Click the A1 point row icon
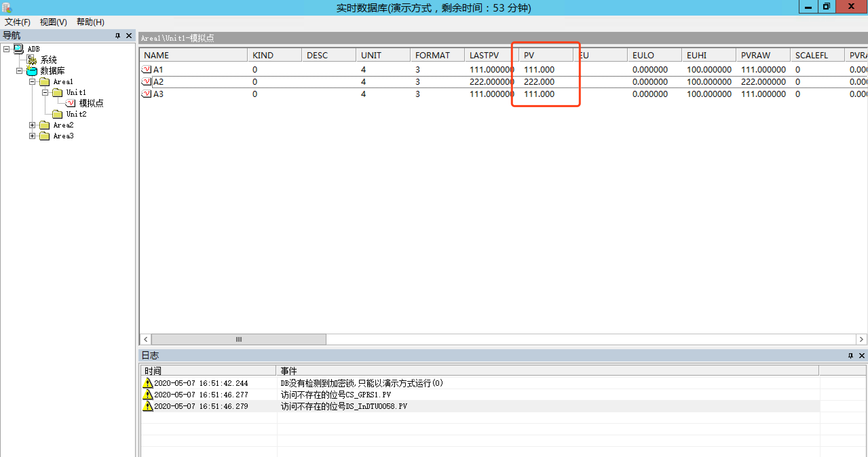 coord(146,69)
